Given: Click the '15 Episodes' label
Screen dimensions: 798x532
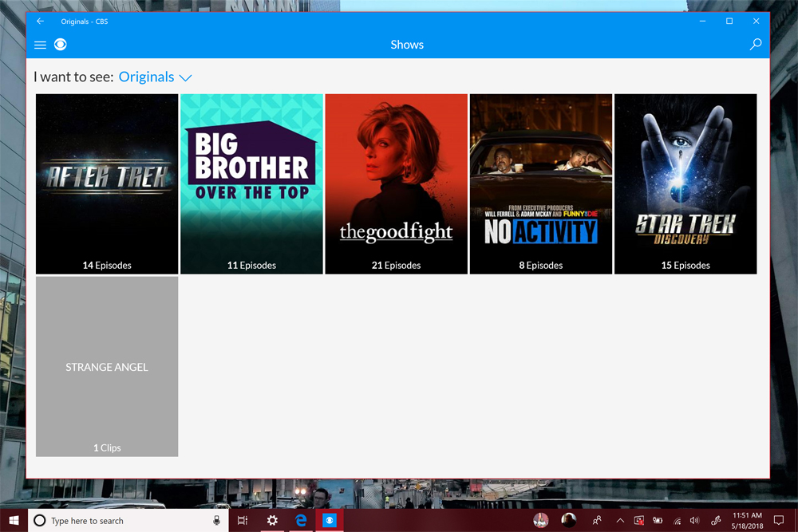Looking at the screenshot, I should click(685, 266).
